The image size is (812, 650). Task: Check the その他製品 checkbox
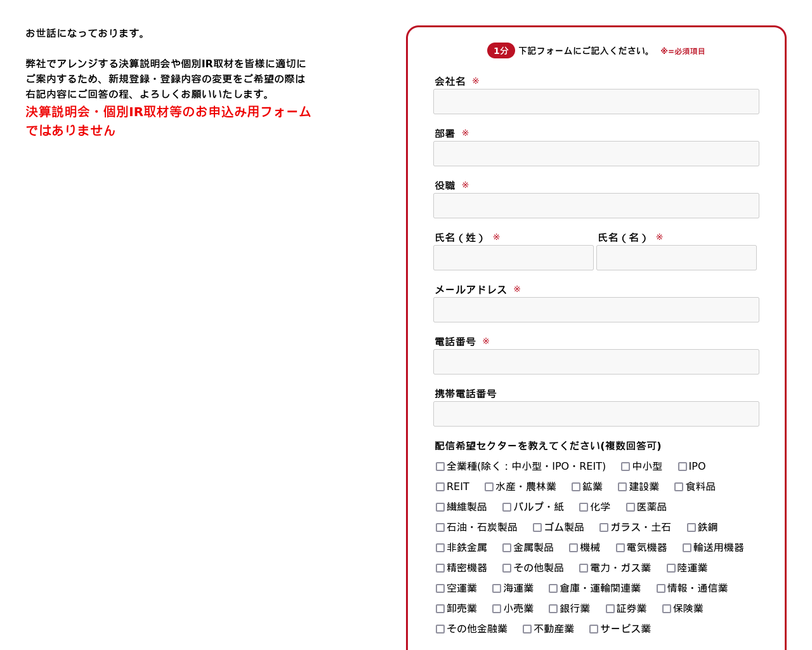click(507, 568)
